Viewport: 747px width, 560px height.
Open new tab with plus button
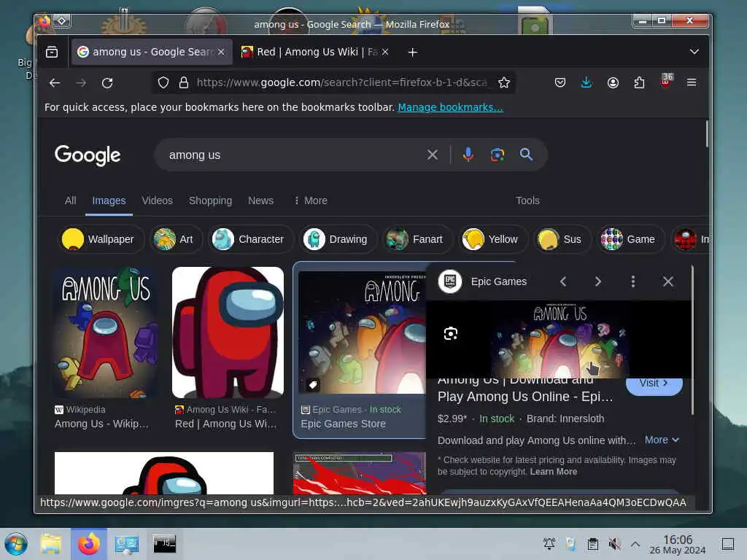coord(413,52)
